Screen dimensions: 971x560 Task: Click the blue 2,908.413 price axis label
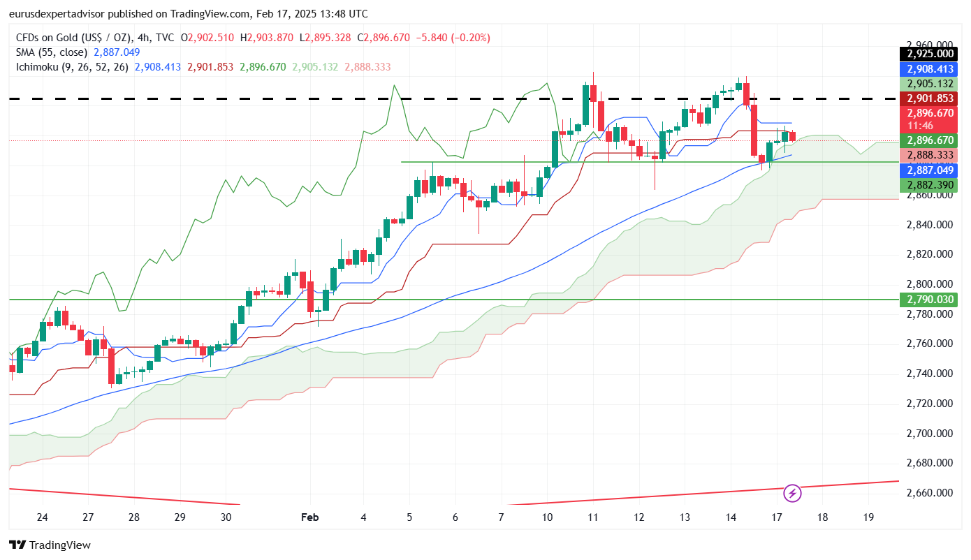point(930,69)
